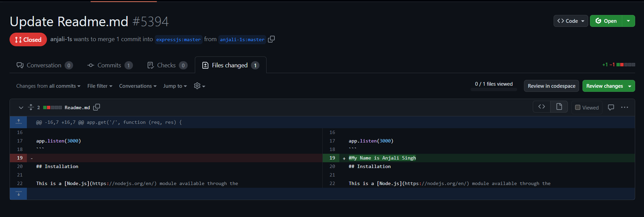This screenshot has height=217, width=644.
Task: Expand the green Open button arrow
Action: point(628,21)
